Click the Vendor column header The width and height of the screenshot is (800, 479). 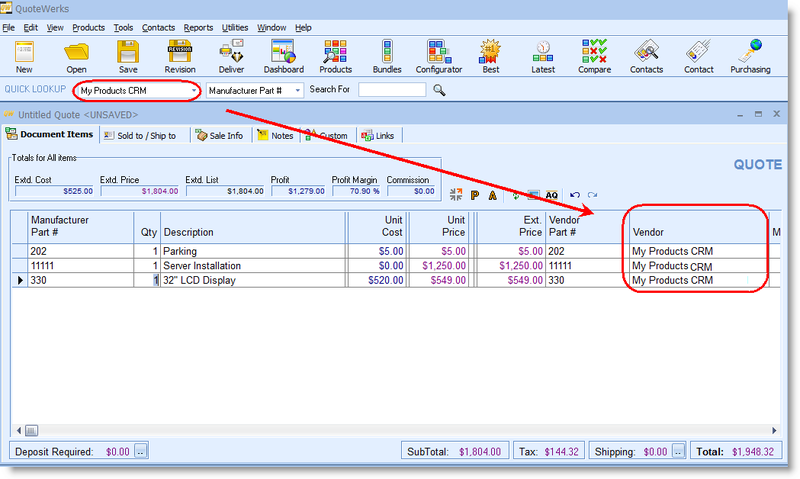pos(699,226)
